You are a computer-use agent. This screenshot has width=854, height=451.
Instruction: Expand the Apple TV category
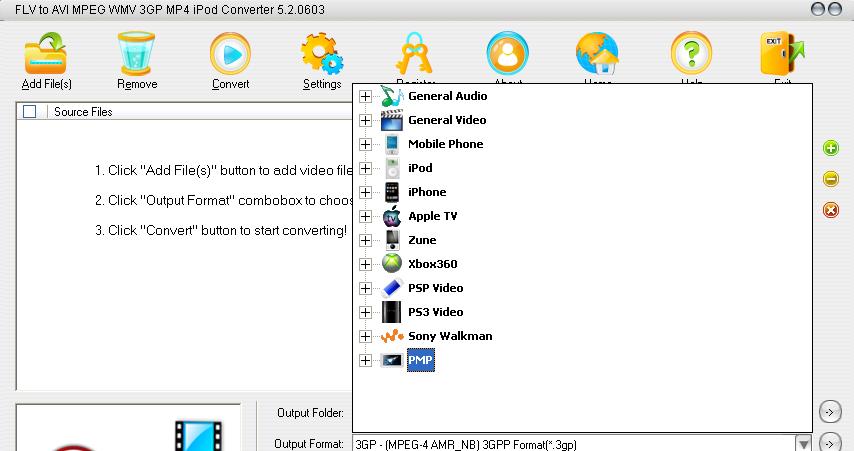coord(365,216)
